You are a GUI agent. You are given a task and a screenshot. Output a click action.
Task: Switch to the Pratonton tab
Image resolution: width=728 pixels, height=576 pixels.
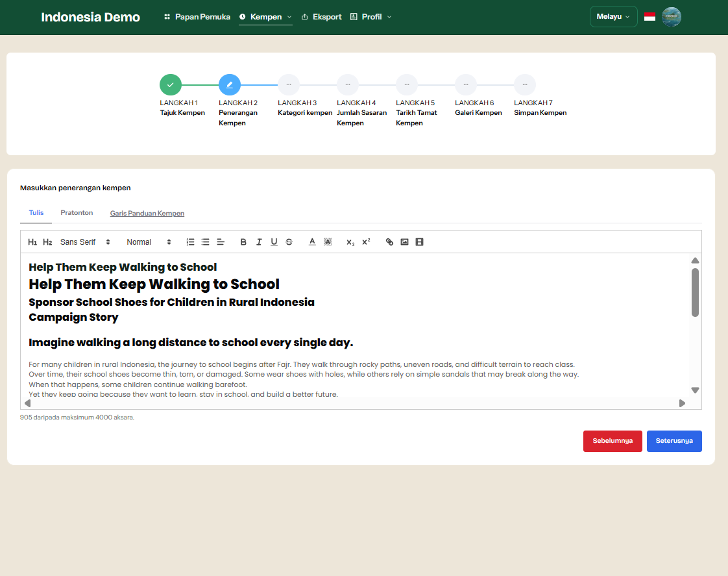77,213
